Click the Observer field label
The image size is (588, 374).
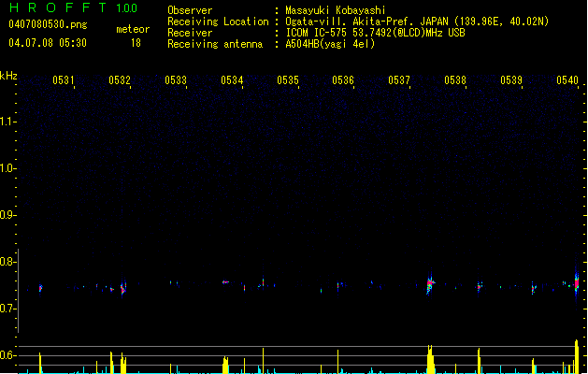(x=190, y=10)
